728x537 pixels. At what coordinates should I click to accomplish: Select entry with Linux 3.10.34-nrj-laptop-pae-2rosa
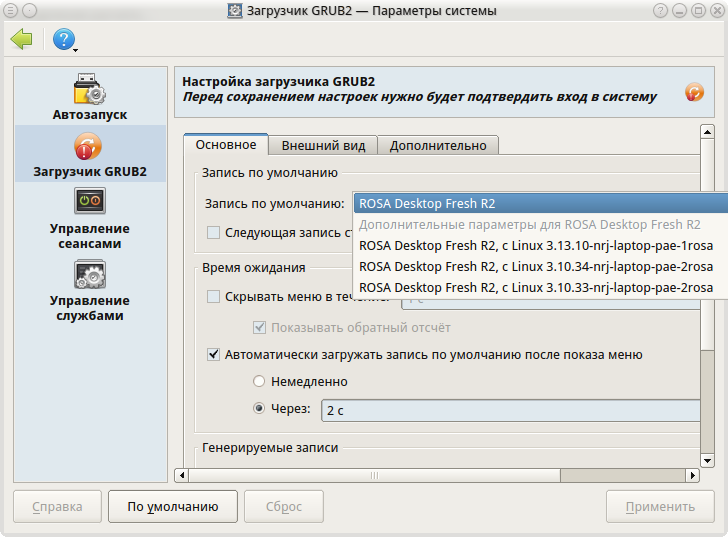tap(540, 266)
